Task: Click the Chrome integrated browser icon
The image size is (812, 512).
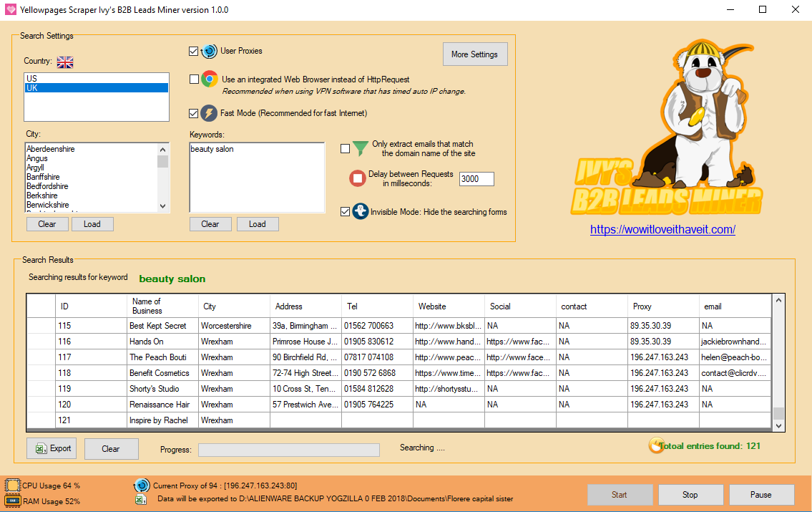Action: click(x=209, y=79)
